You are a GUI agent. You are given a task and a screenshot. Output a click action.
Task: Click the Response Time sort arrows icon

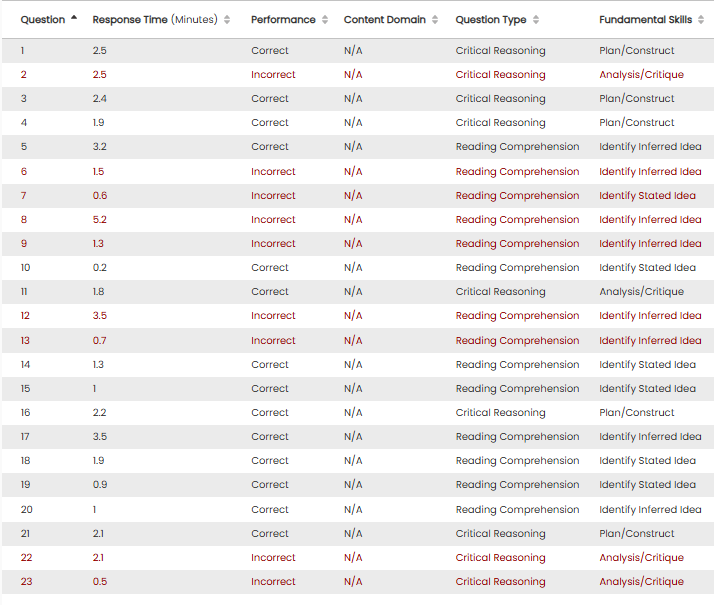click(227, 20)
